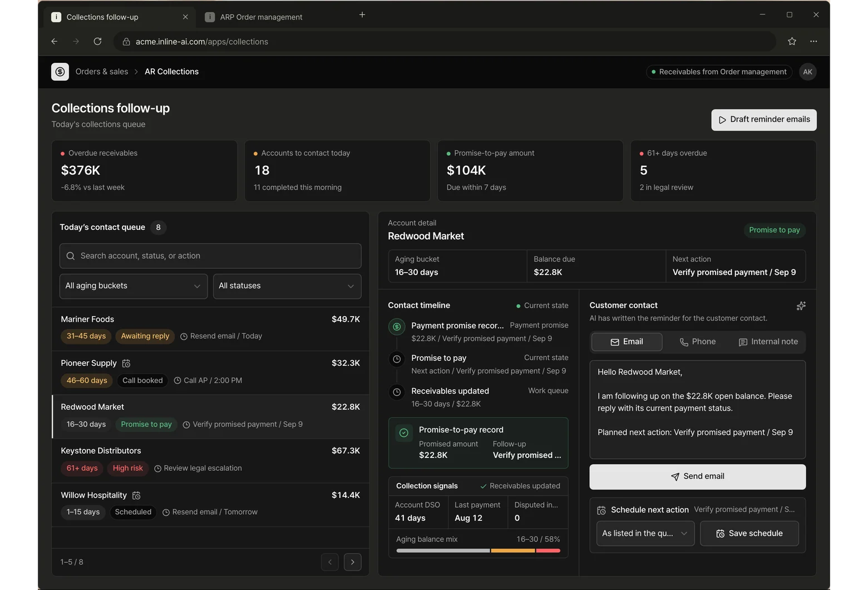Click the Save schedule button
The height and width of the screenshot is (590, 868).
(749, 533)
